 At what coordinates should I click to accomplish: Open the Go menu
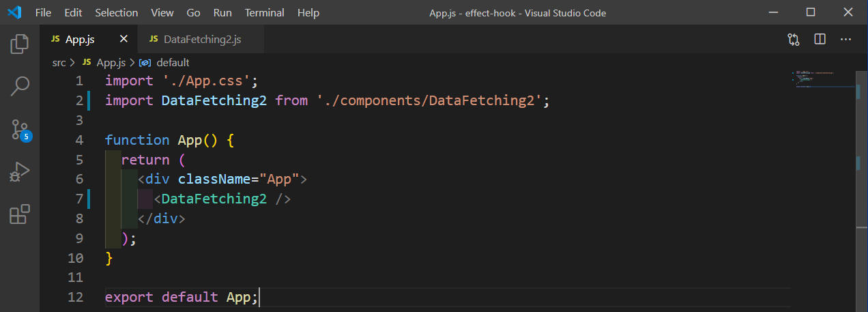194,12
